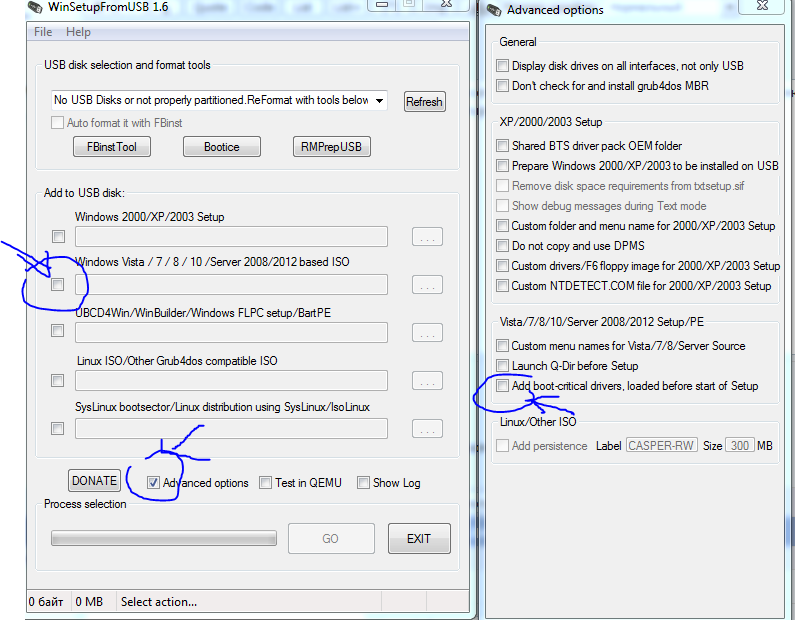Image resolution: width=795 pixels, height=620 pixels.
Task: Click the 'Select action...' status bar text
Action: pos(159,602)
